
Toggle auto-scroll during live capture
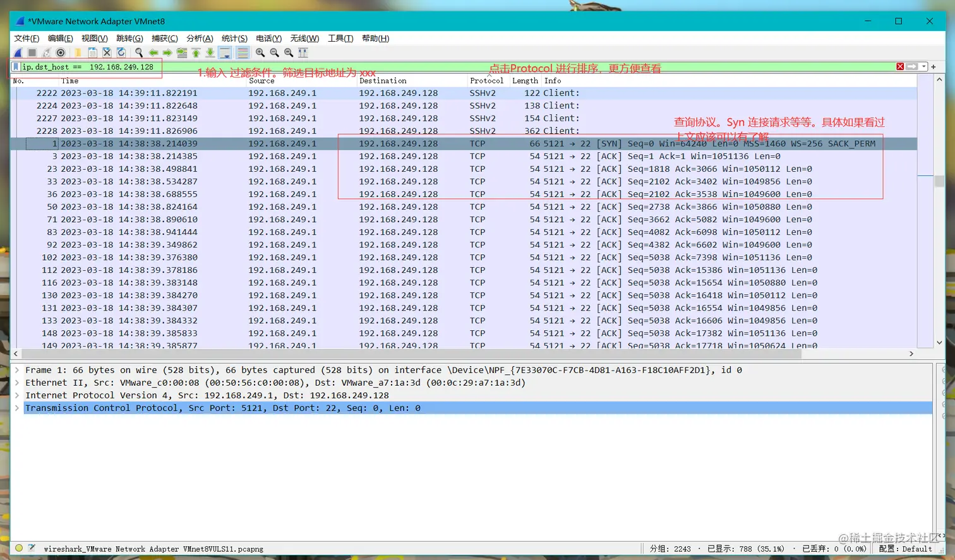coord(225,53)
